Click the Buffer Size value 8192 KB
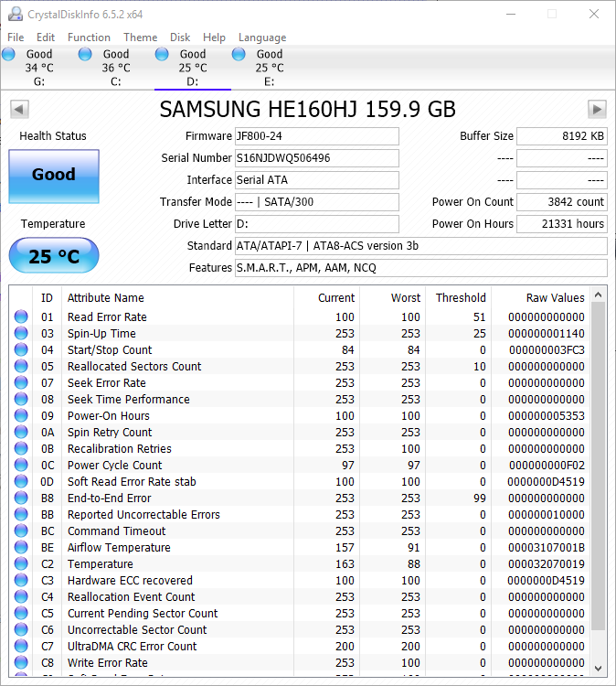The image size is (616, 686). tap(562, 136)
